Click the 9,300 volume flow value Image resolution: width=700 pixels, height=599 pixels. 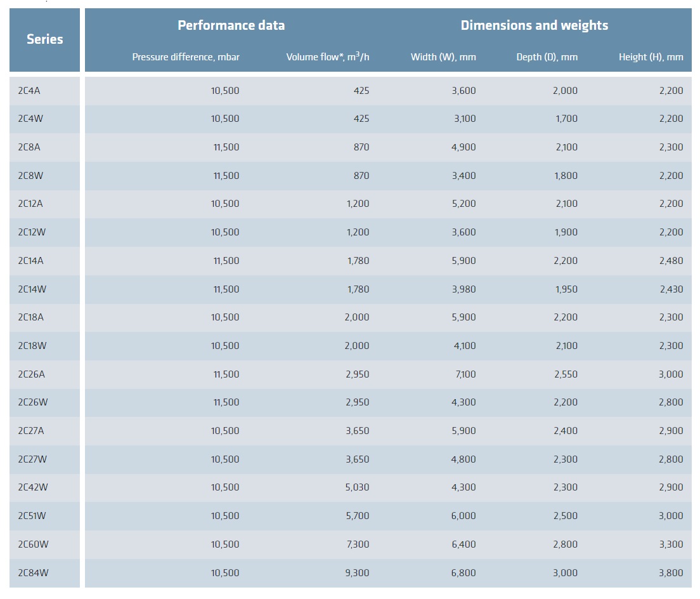(357, 573)
